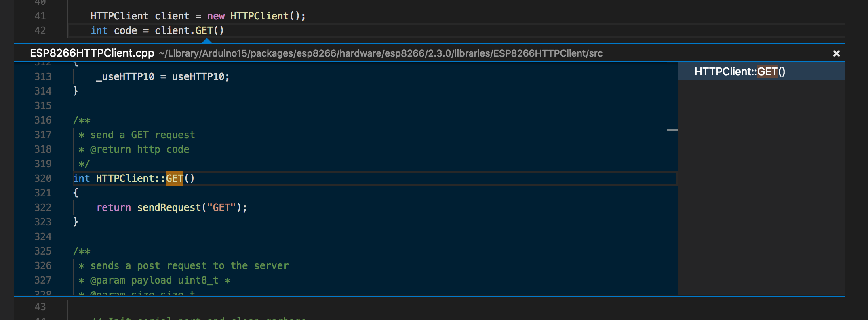This screenshot has height=320, width=868.
Task: Click line number 325 in peek gutter
Action: click(x=43, y=251)
